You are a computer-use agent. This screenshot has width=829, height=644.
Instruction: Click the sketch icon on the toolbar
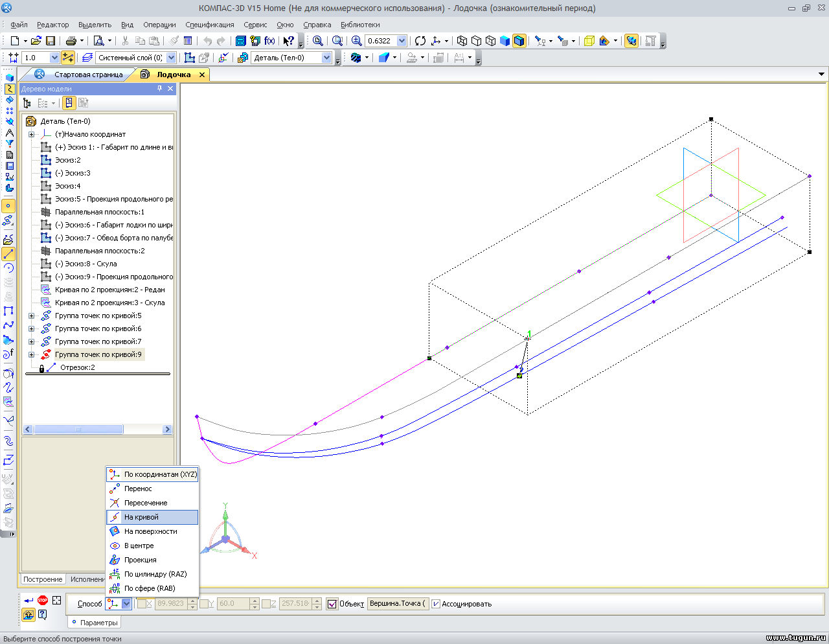(x=190, y=58)
